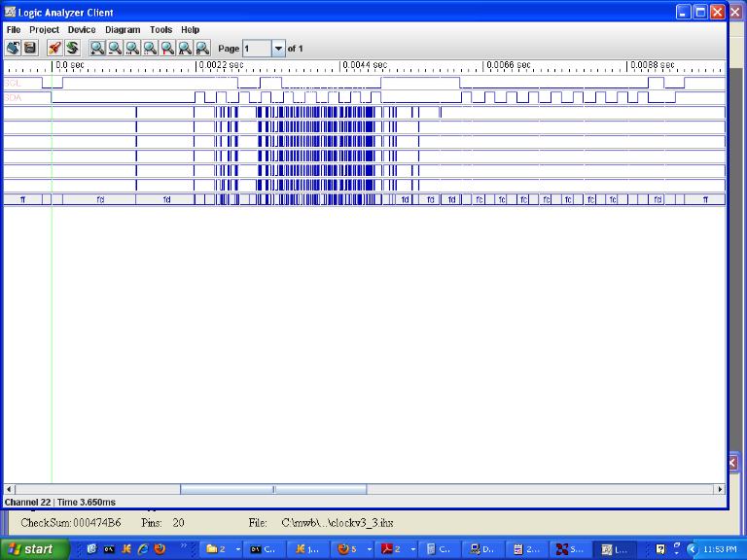Click the horizontal scrollbar thumb
The image size is (747, 560).
tap(273, 489)
